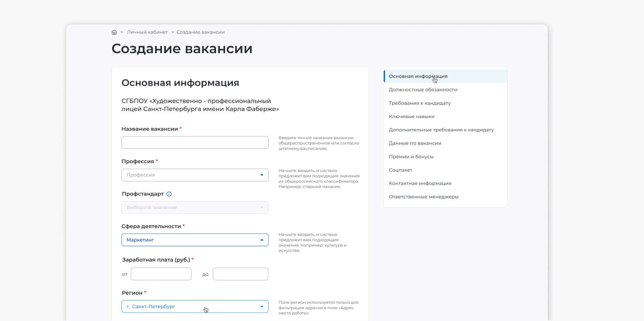Open the Регион dropdown arrow
644x321 pixels.
[x=262, y=306]
